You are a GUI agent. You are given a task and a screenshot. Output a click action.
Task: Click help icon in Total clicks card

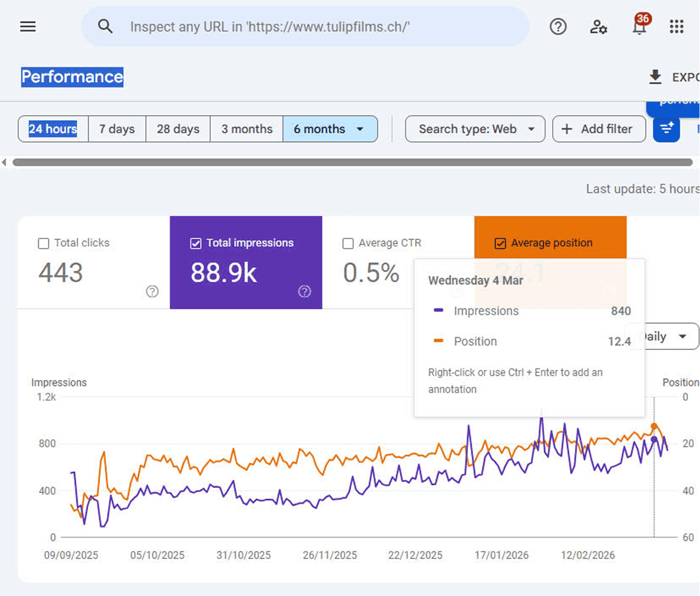pos(152,291)
